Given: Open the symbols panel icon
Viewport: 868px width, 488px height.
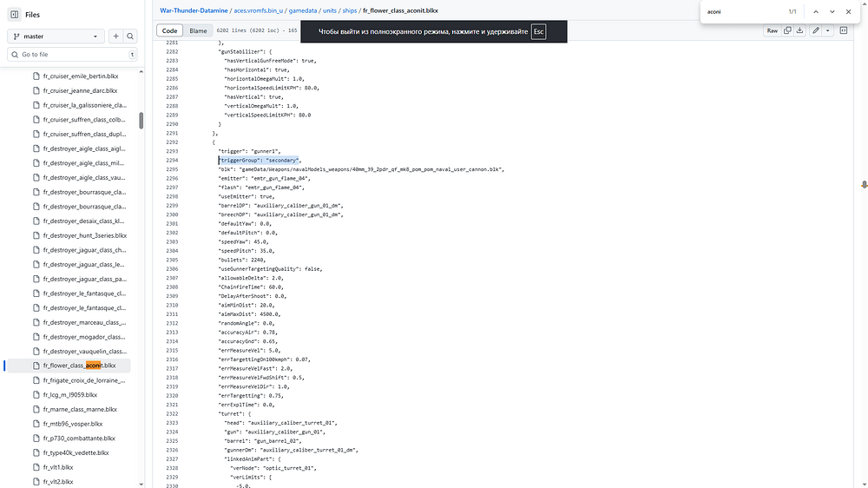Looking at the screenshot, I should click(843, 31).
